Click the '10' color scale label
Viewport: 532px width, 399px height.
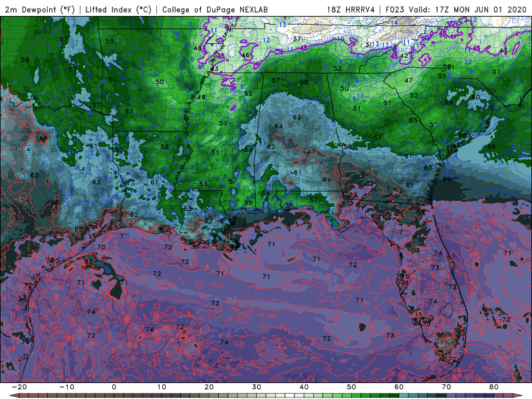(162, 387)
